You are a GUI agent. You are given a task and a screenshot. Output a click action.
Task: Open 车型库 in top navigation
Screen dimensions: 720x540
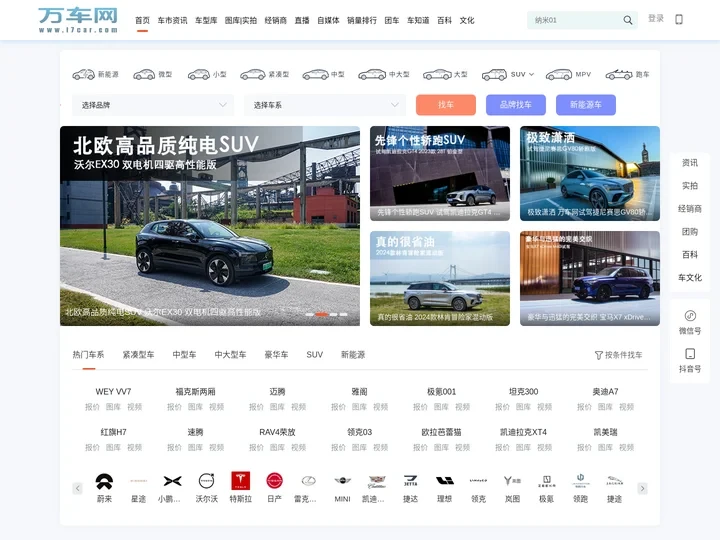[x=206, y=20]
